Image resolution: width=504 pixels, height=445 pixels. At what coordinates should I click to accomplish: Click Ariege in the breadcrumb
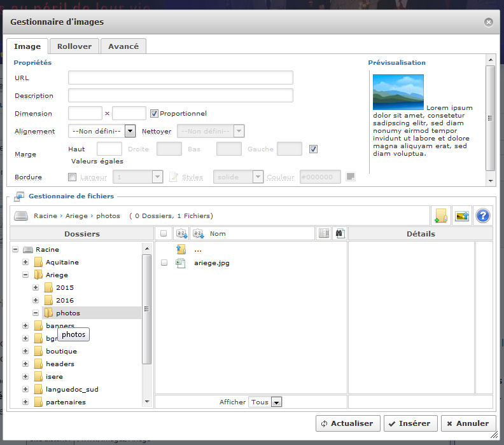tap(76, 216)
